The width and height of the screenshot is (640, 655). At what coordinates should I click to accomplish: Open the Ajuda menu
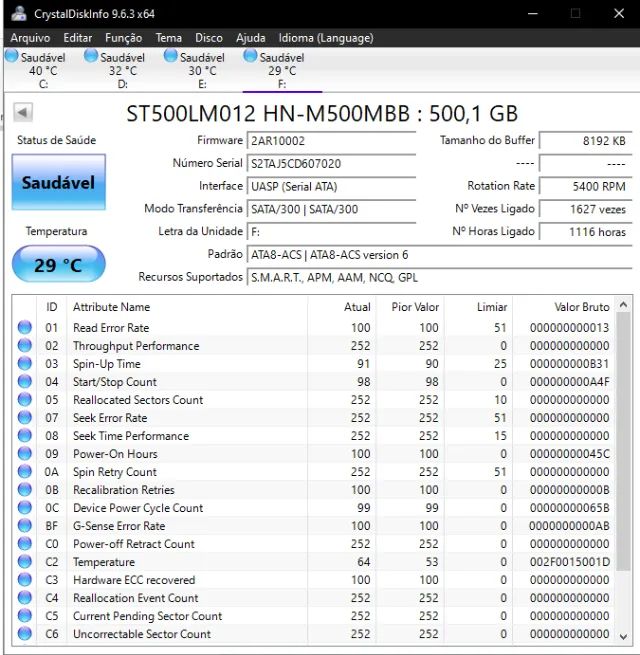click(250, 38)
